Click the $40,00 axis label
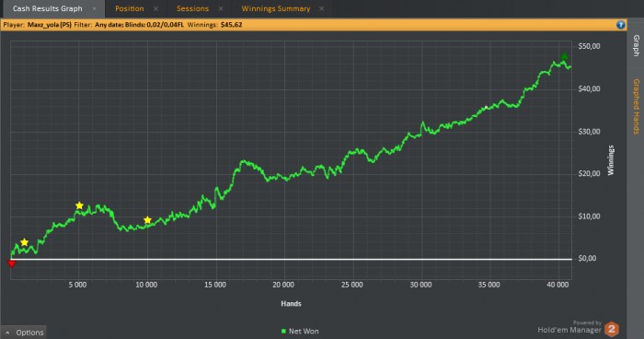The width and height of the screenshot is (644, 339). [x=589, y=88]
